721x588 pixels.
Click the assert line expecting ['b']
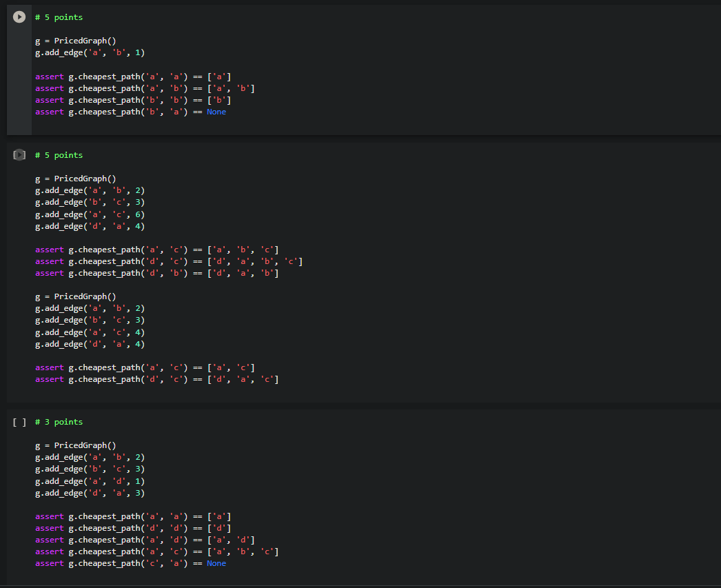133,100
